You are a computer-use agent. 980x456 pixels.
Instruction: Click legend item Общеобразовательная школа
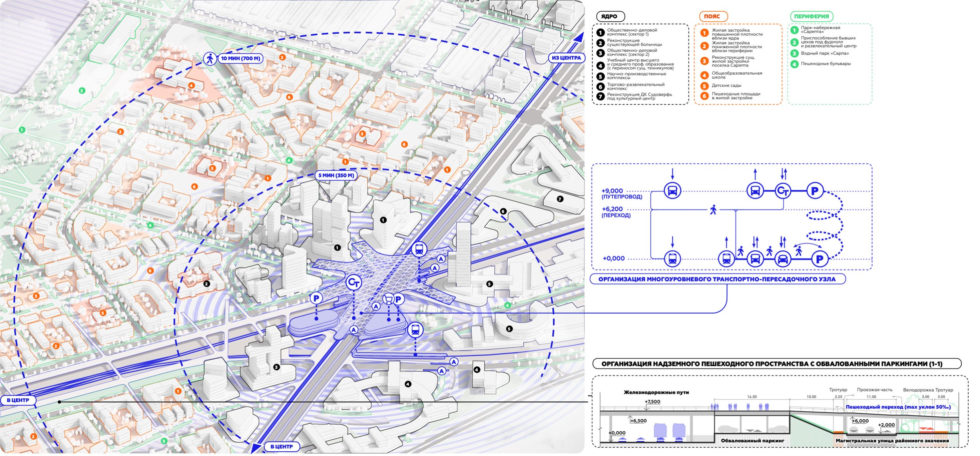[x=737, y=75]
